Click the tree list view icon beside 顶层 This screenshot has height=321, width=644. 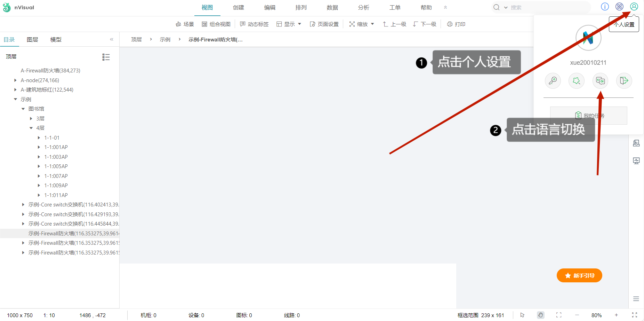click(106, 57)
